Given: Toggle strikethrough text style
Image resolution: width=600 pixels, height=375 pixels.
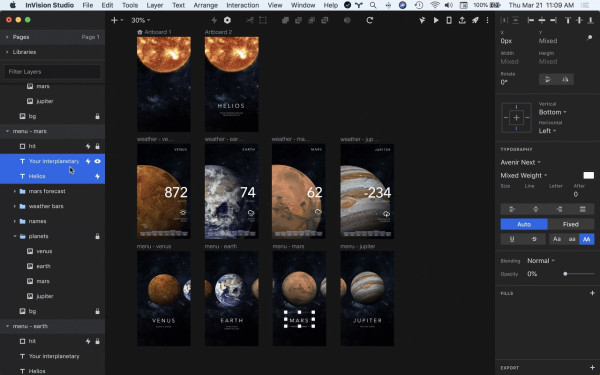Looking at the screenshot, I should (535, 239).
